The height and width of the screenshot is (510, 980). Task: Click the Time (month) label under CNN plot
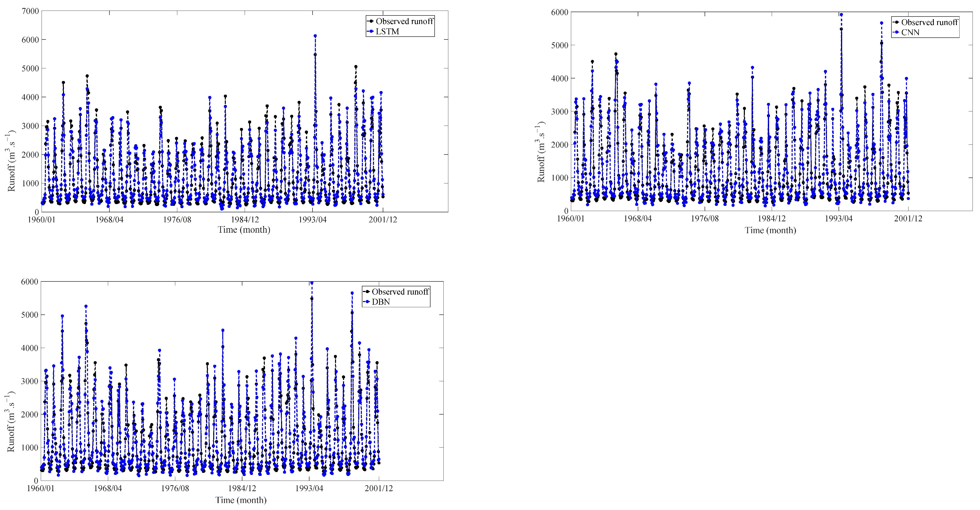pos(770,230)
